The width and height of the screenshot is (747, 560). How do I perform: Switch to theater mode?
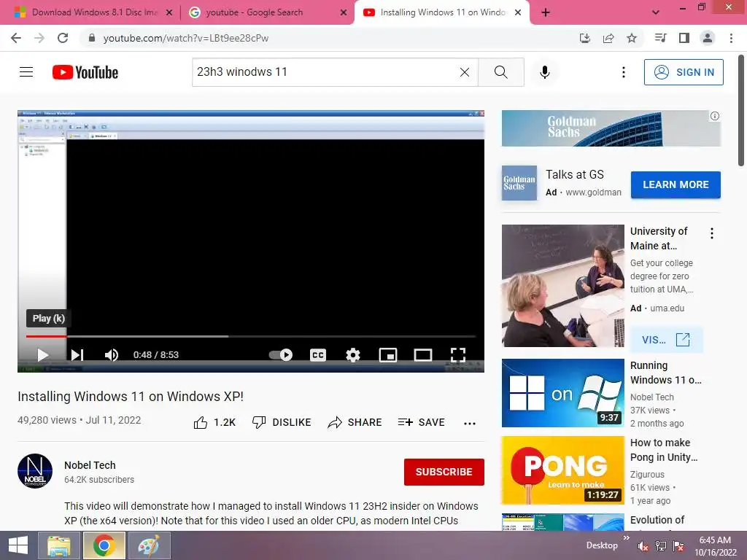(x=423, y=355)
